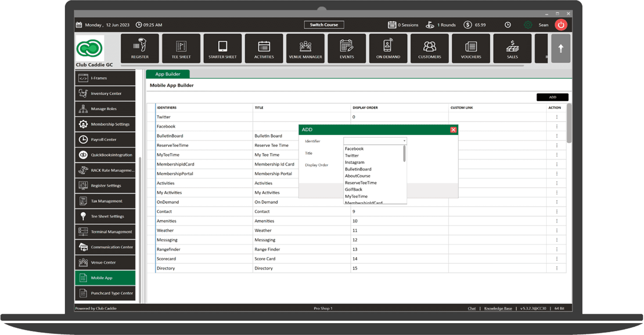This screenshot has height=335, width=644.
Task: Open I-Frames in the sidebar
Action: [x=105, y=78]
